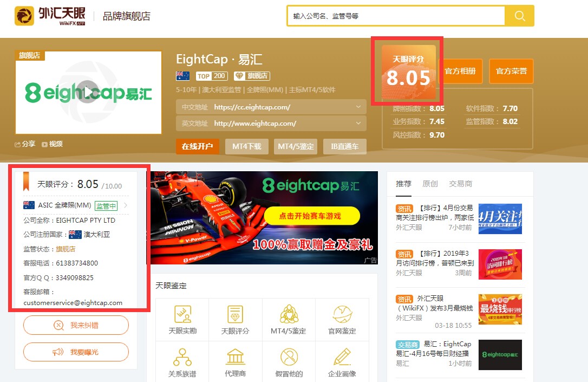Focus the company name search field
The height and width of the screenshot is (382, 588).
(396, 16)
